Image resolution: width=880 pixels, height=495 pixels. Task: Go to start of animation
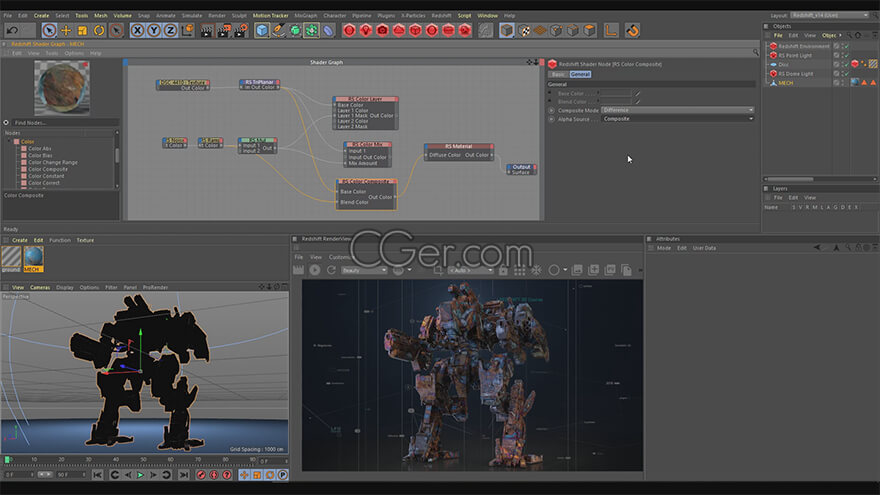pos(98,475)
